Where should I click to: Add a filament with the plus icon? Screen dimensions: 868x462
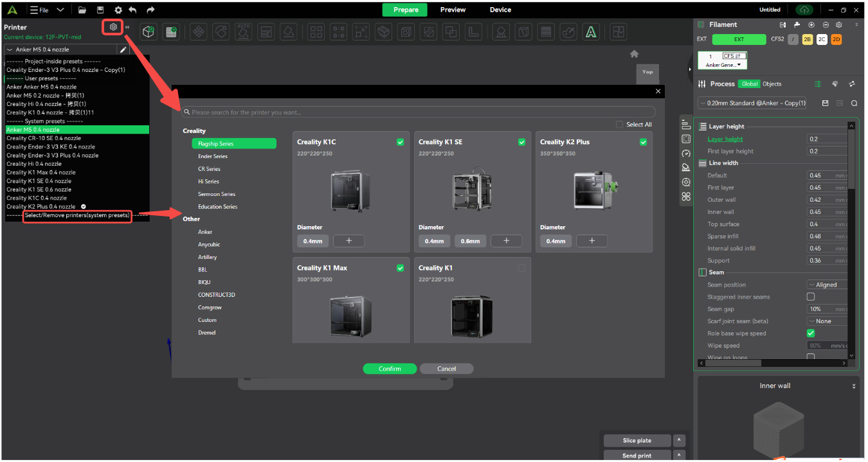[x=811, y=24]
